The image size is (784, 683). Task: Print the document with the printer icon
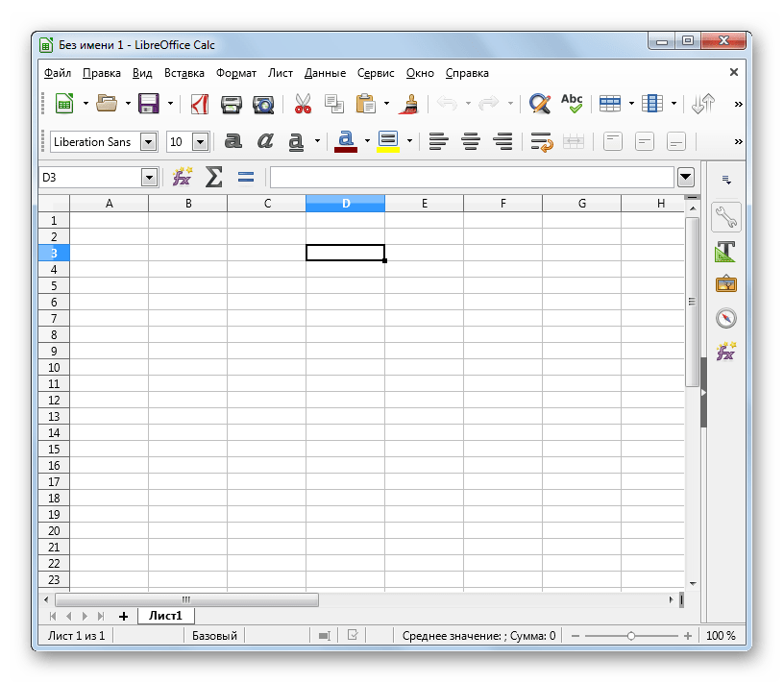[x=231, y=104]
